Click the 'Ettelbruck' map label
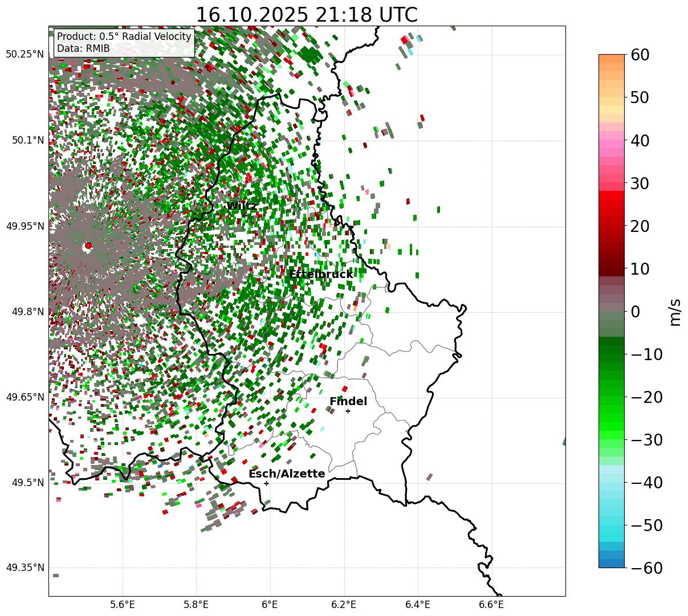The image size is (688, 616). point(321,274)
